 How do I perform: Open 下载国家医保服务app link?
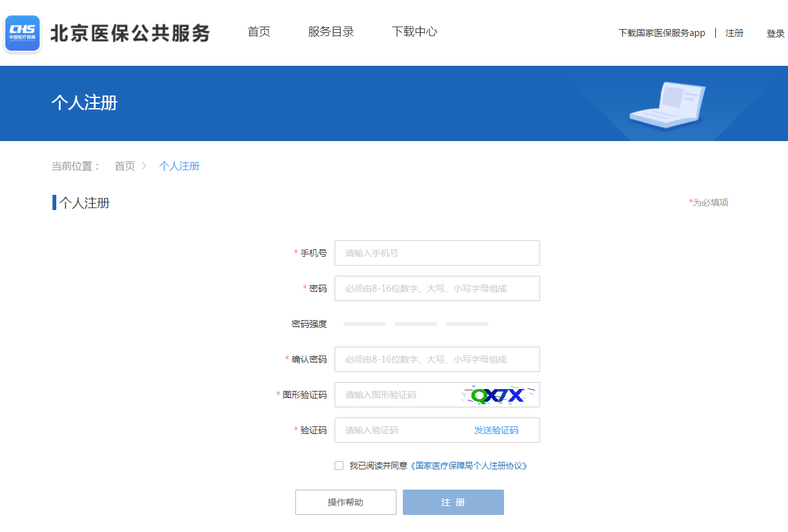coord(662,33)
